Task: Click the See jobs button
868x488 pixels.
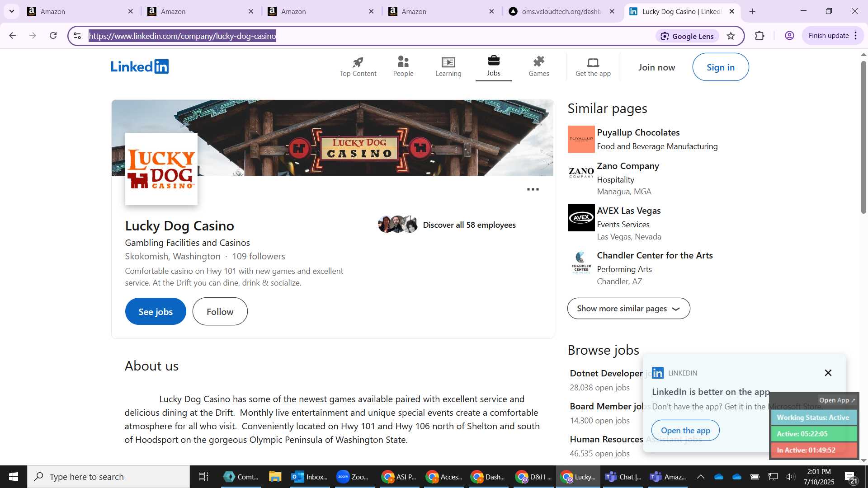Action: pyautogui.click(x=156, y=312)
